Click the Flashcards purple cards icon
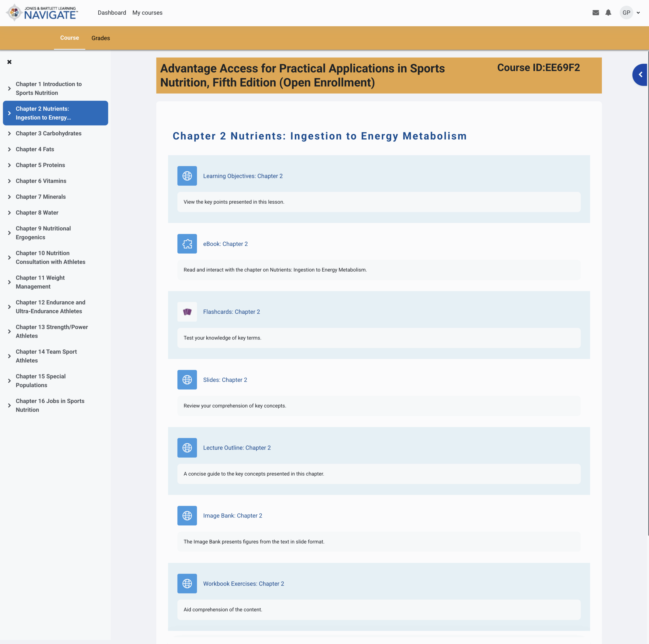The width and height of the screenshot is (649, 644). (187, 312)
